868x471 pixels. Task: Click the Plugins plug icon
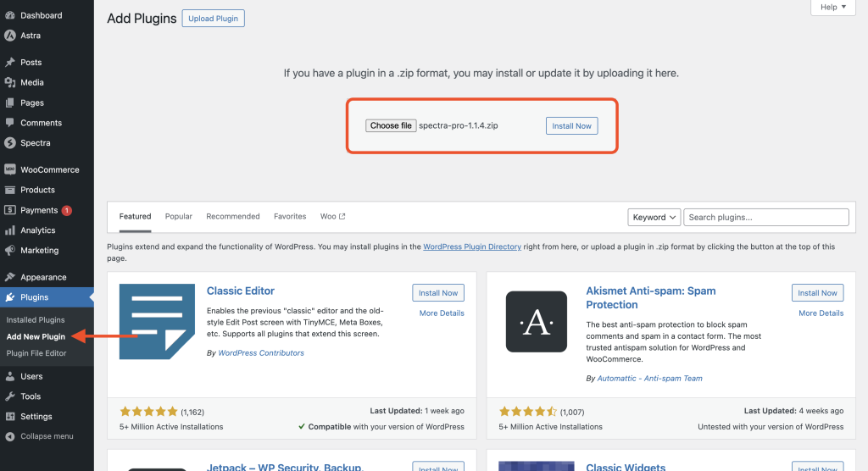pyautogui.click(x=10, y=297)
